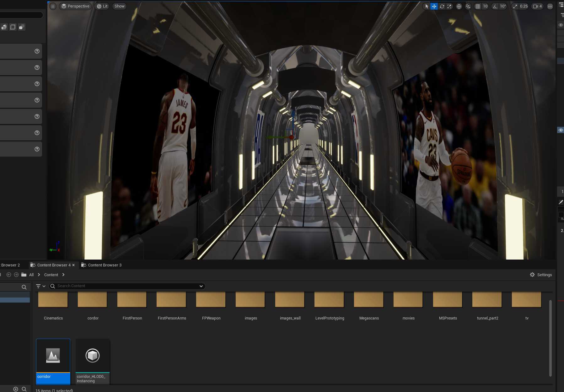This screenshot has height=392, width=564.
Task: Go forward in content browser history
Action: pyautogui.click(x=16, y=275)
